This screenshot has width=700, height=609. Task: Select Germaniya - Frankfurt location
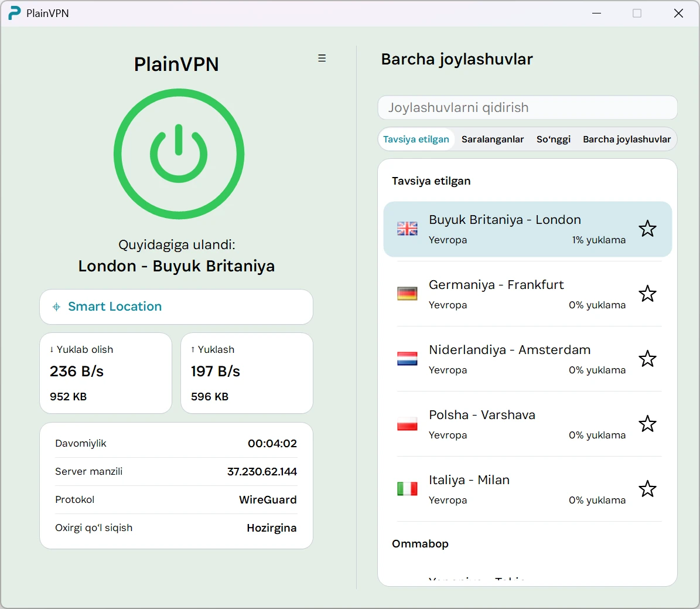pos(528,294)
